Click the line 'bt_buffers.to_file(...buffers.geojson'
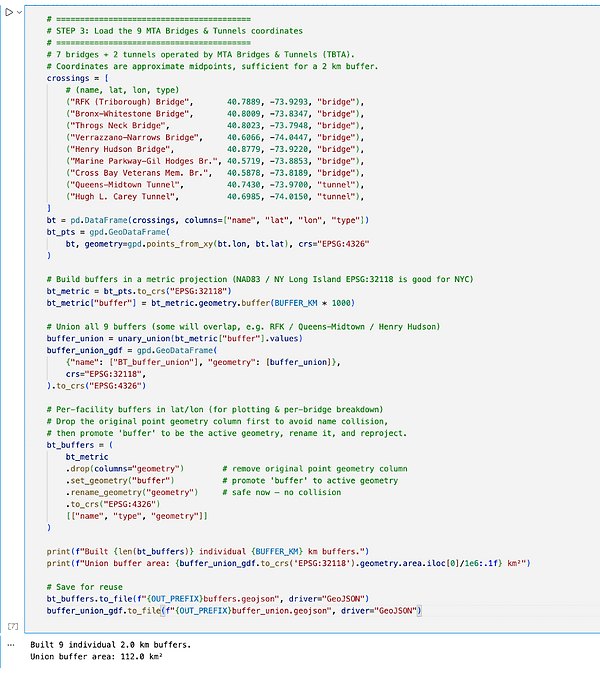The image size is (600, 686). click(208, 598)
